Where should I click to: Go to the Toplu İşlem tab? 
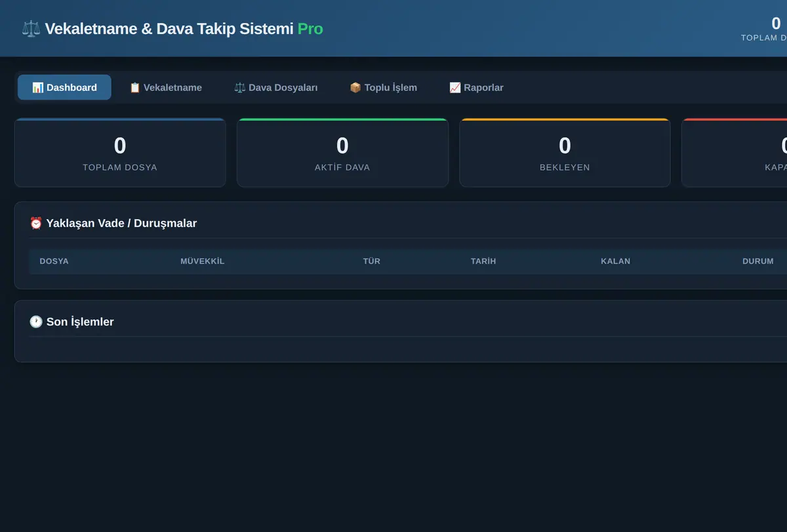[x=383, y=87]
